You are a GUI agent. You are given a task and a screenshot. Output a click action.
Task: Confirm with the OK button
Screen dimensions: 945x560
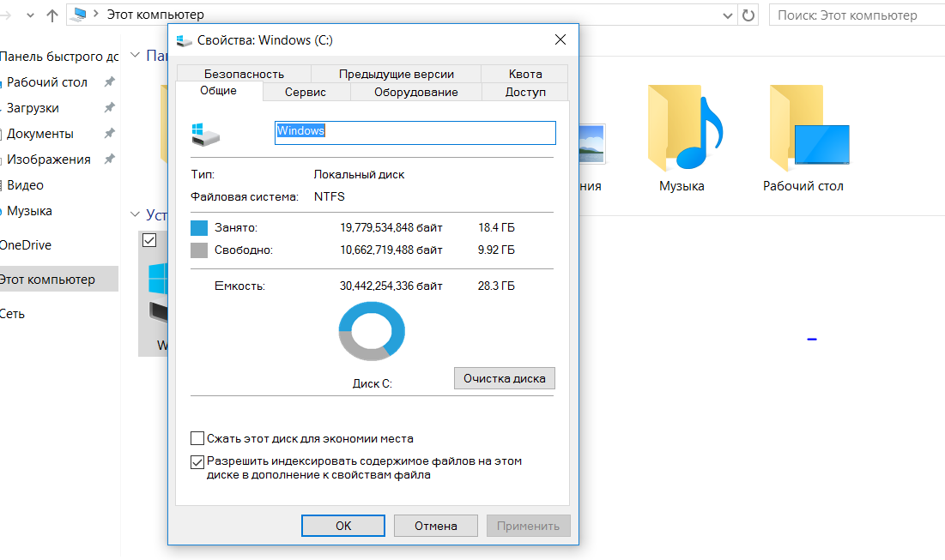pos(343,526)
